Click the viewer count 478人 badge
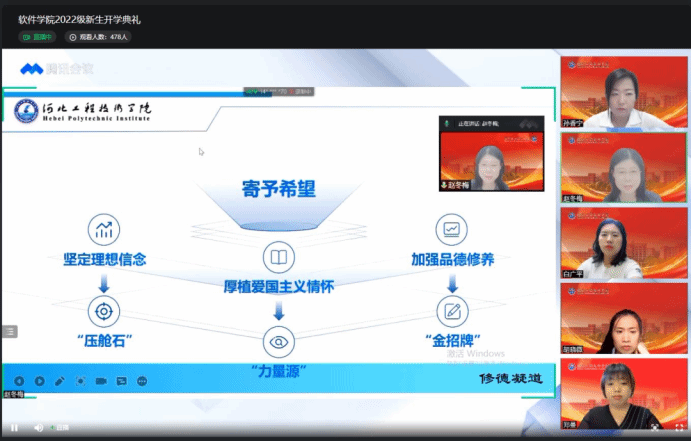 click(98, 37)
